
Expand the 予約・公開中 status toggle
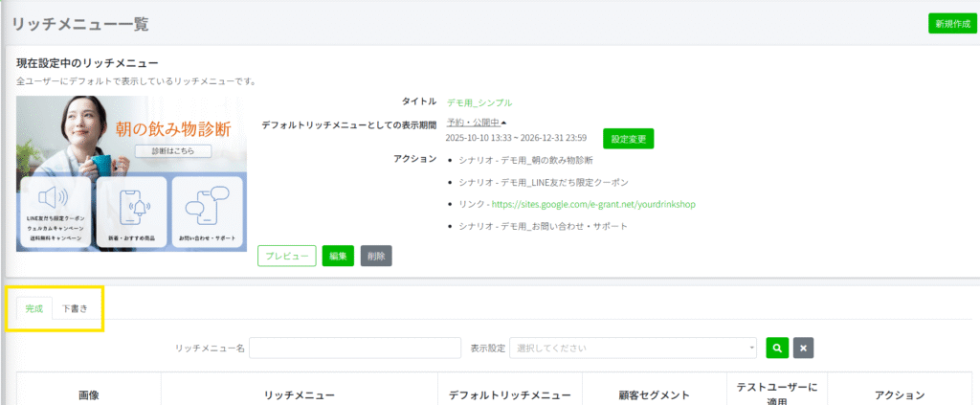click(x=477, y=123)
